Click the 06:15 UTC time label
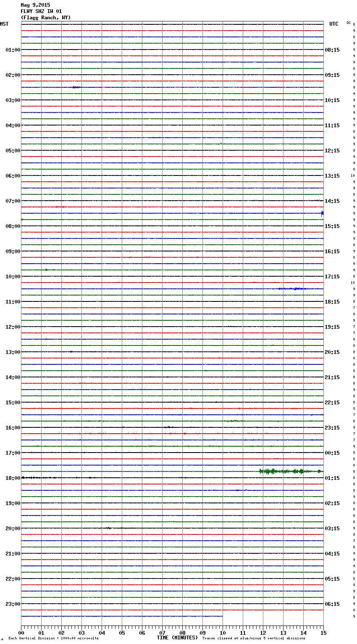The height and width of the screenshot is (644, 357). 332,604
